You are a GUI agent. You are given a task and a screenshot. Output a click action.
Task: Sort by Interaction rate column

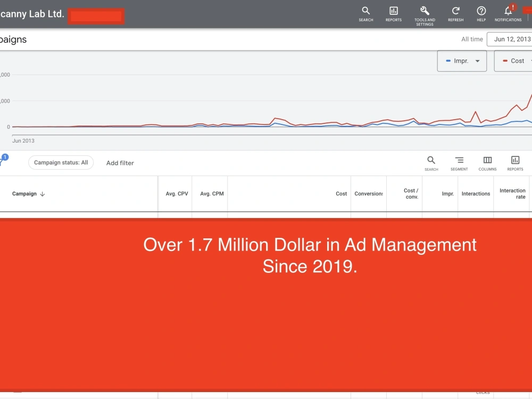512,194
